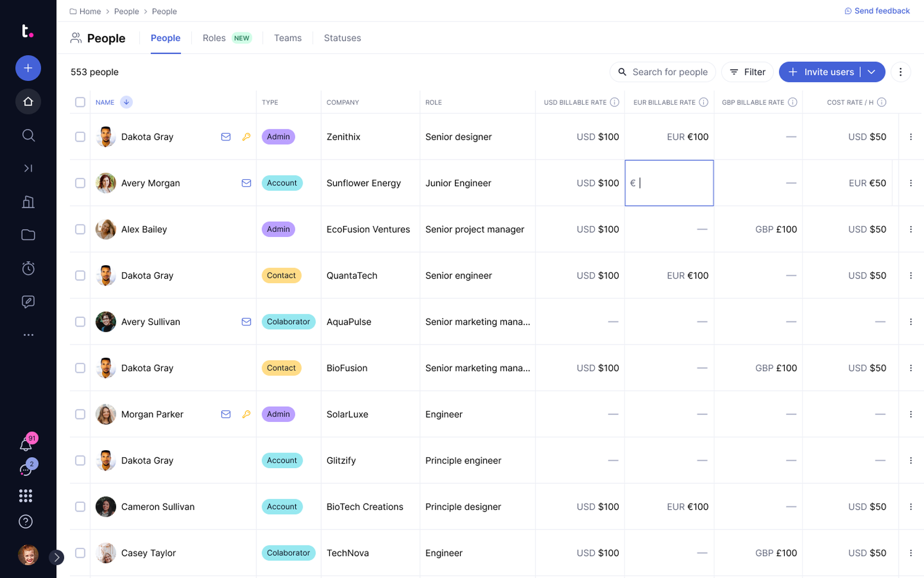
Task: Open the help question mark icon
Action: (x=25, y=521)
